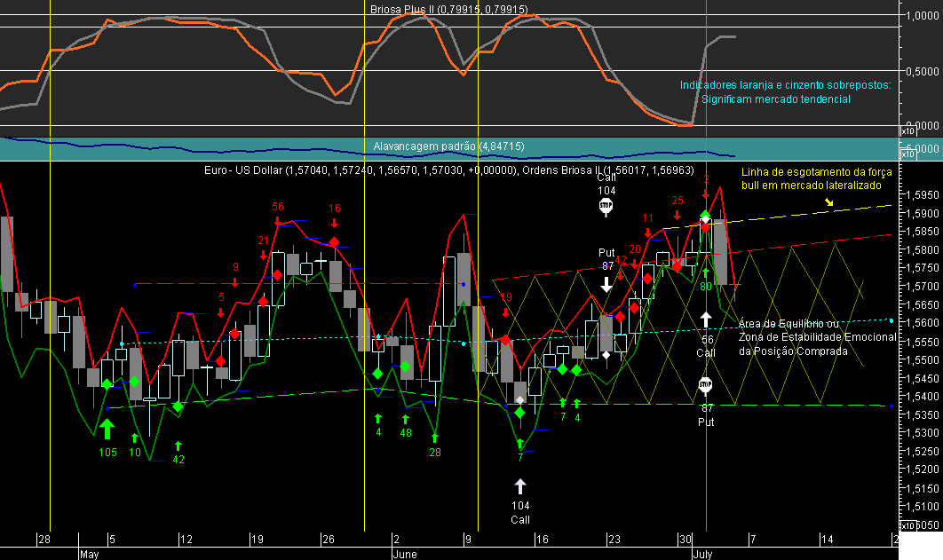The height and width of the screenshot is (560, 943).
Task: Click the July month label on date axis
Action: point(702,554)
